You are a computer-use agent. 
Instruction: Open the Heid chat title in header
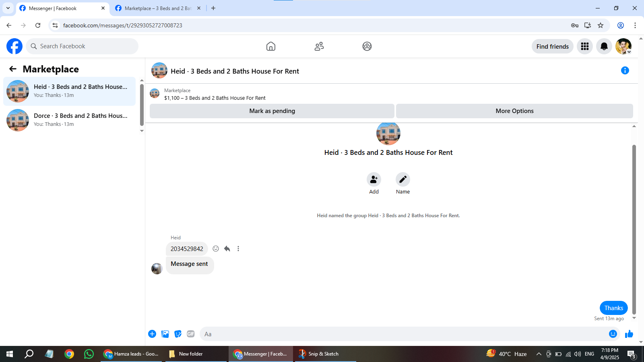click(235, 71)
